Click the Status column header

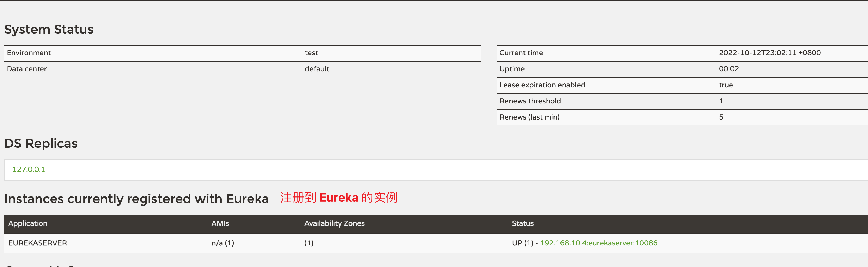tap(522, 223)
